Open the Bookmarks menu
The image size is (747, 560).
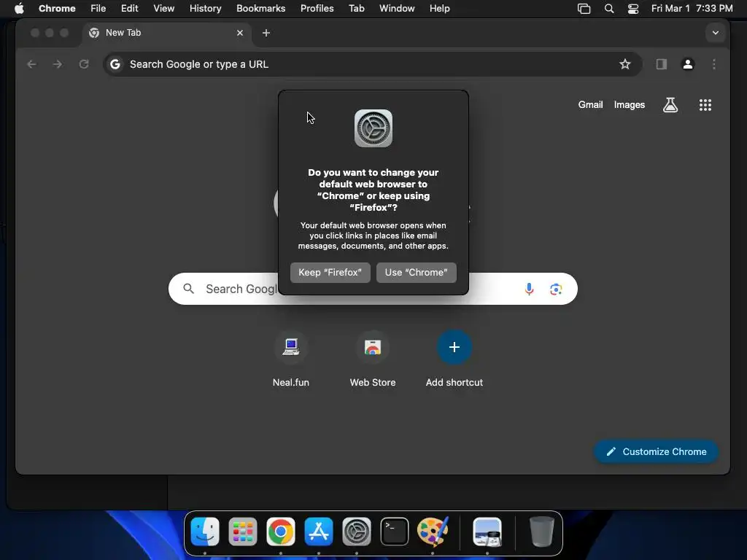(x=260, y=9)
